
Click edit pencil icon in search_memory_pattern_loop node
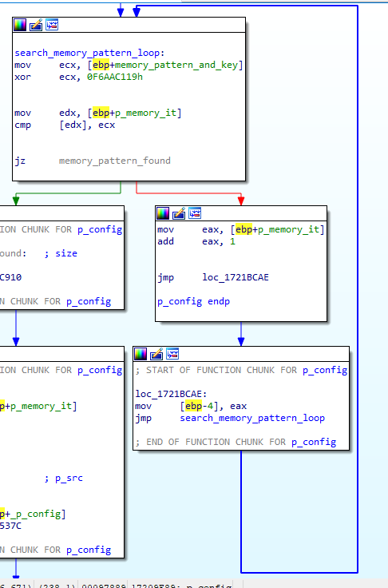pos(36,25)
